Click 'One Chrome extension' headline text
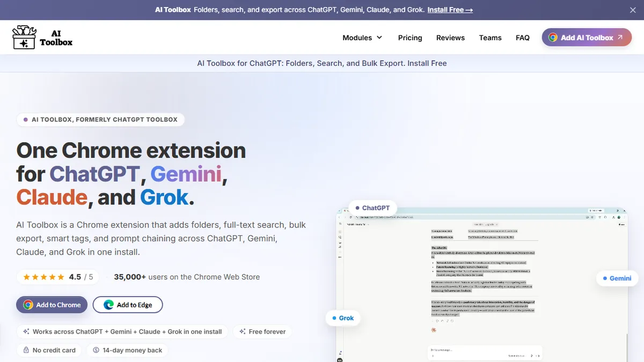 131,150
